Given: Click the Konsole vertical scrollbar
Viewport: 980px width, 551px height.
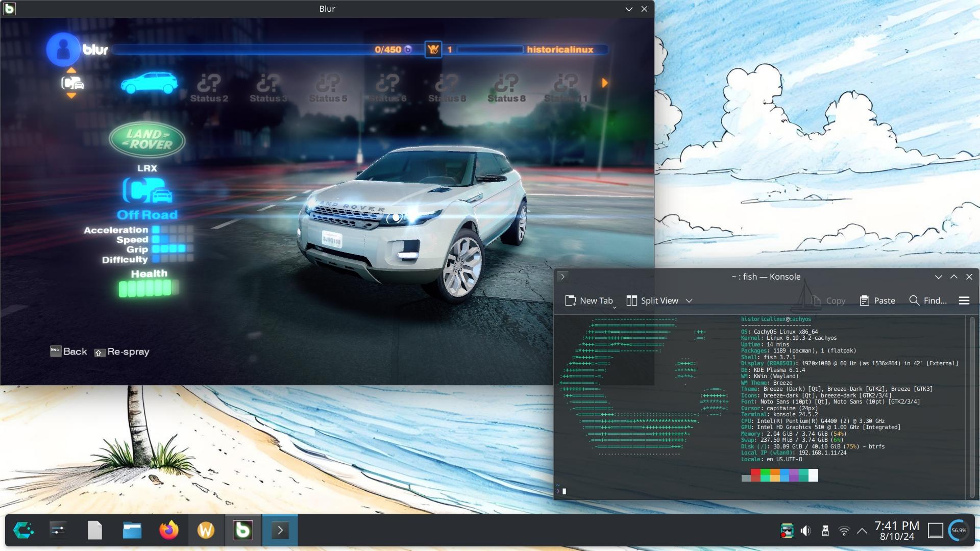Looking at the screenshot, I should pyautogui.click(x=972, y=407).
